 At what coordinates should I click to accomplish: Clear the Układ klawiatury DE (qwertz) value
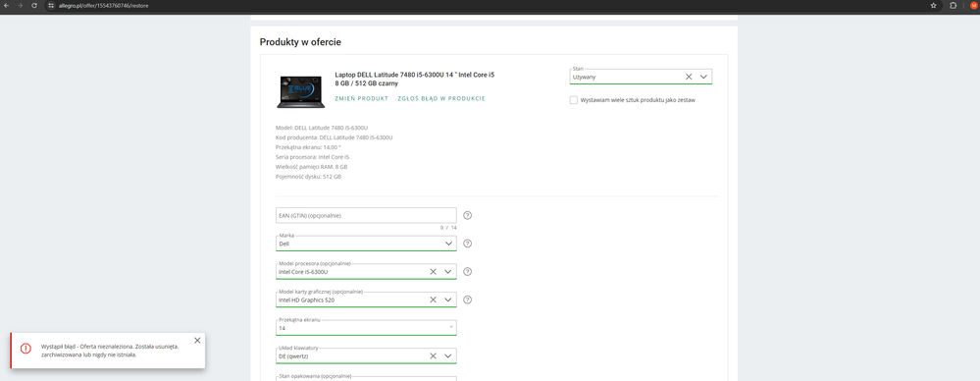point(434,356)
